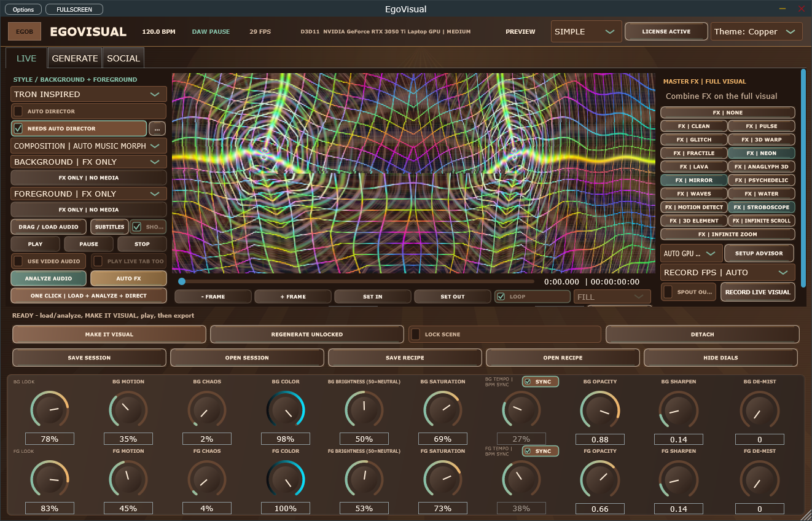This screenshot has width=812, height=521.
Task: Open the SIMPLE preview mode dropdown
Action: click(x=587, y=31)
